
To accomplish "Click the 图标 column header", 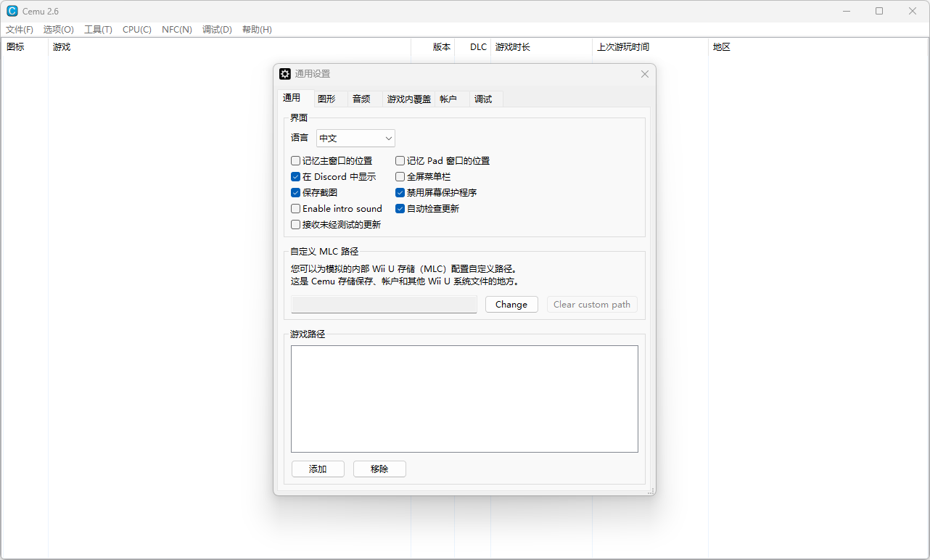I will pyautogui.click(x=25, y=47).
